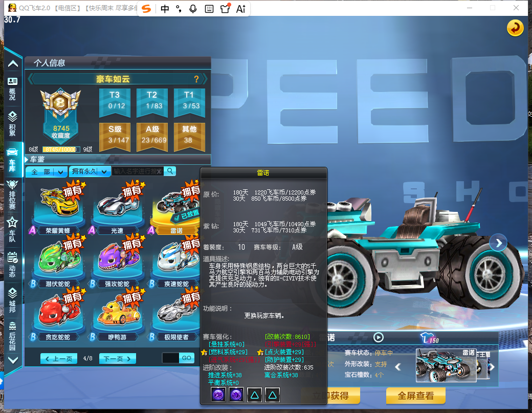Toggle Sogou soft keyboard icon
The height and width of the screenshot is (413, 532).
[x=209, y=9]
